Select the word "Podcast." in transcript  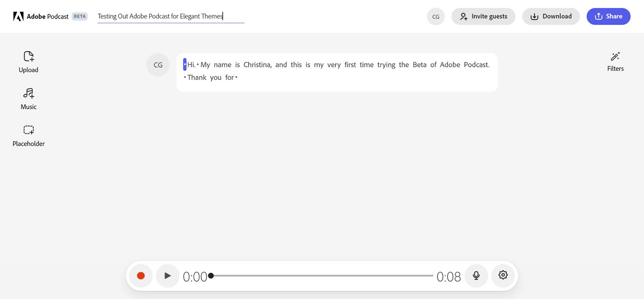477,65
